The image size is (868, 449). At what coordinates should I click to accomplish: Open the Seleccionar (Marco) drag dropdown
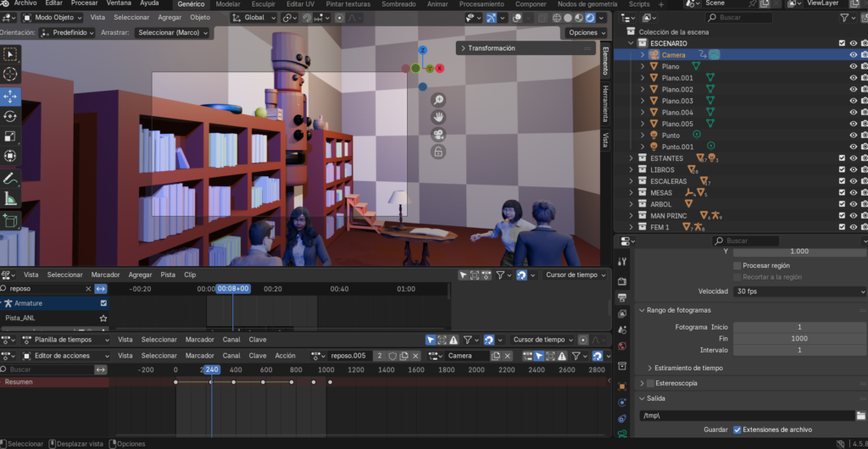click(x=172, y=33)
